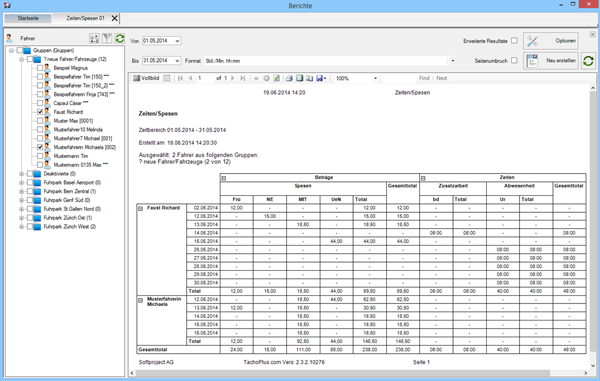Open the Format dropdown arrow
This screenshot has height=381, width=600.
click(453, 61)
